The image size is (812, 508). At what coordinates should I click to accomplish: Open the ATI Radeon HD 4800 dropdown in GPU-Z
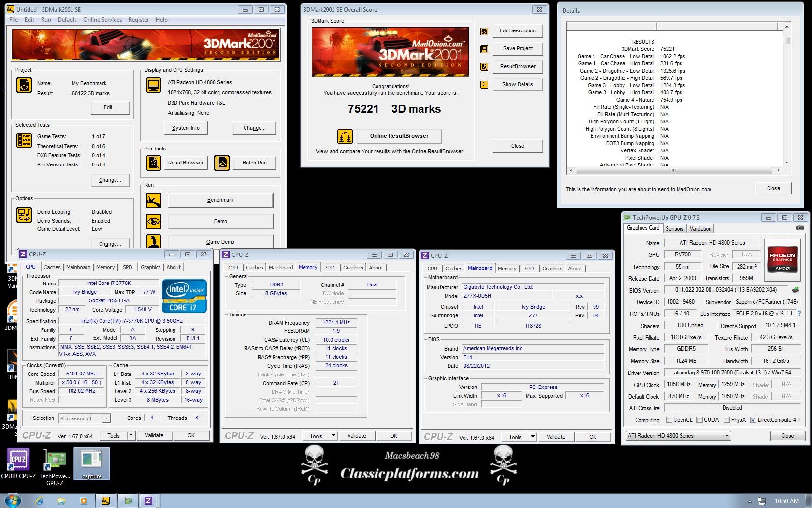678,436
